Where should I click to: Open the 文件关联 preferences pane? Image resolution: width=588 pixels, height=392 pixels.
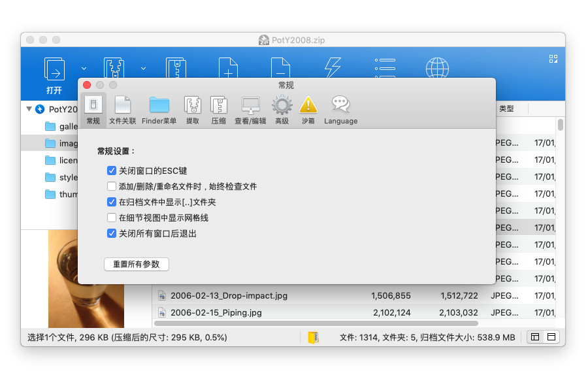123,110
